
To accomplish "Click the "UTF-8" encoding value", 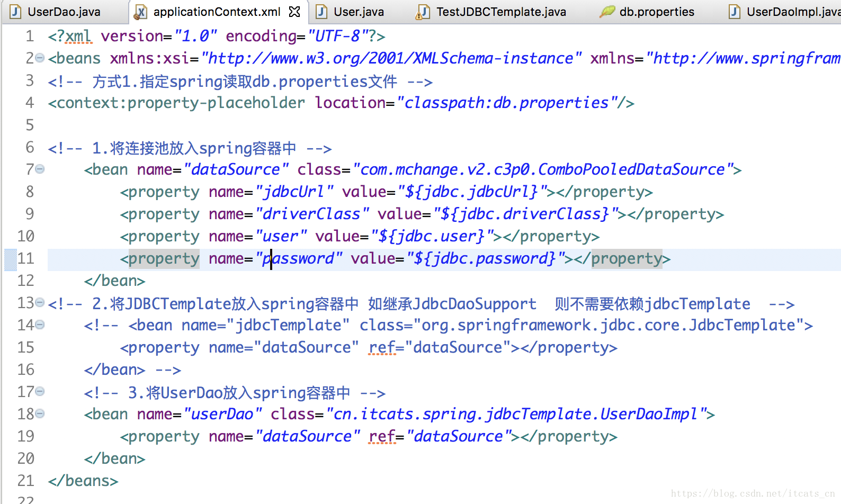I will [338, 36].
